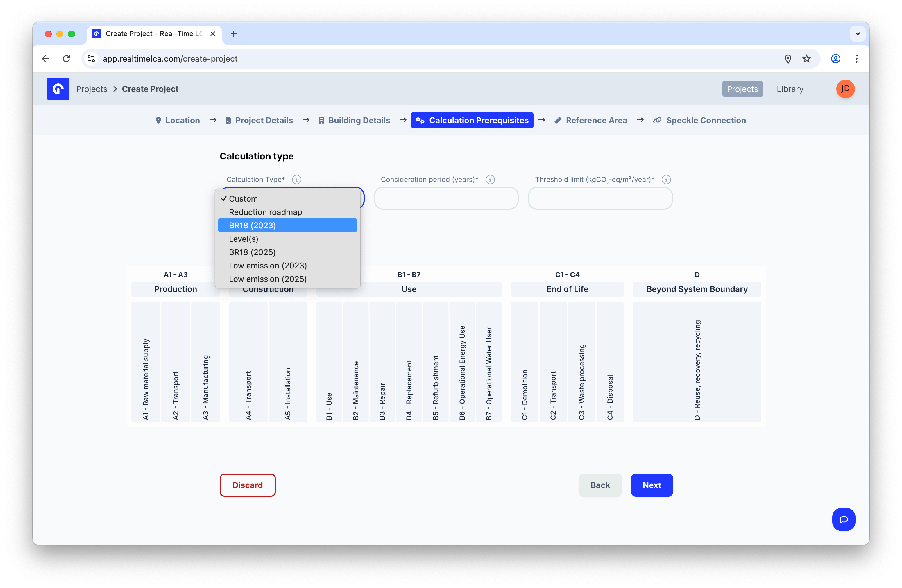The width and height of the screenshot is (902, 588).
Task: Select Low emission (2023) option
Action: tap(288, 265)
